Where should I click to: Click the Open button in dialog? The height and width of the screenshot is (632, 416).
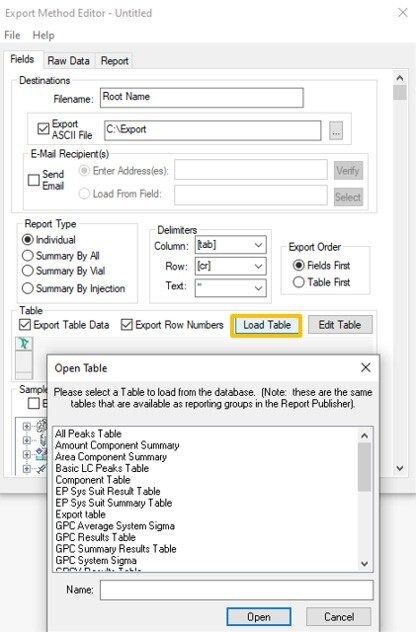259,617
